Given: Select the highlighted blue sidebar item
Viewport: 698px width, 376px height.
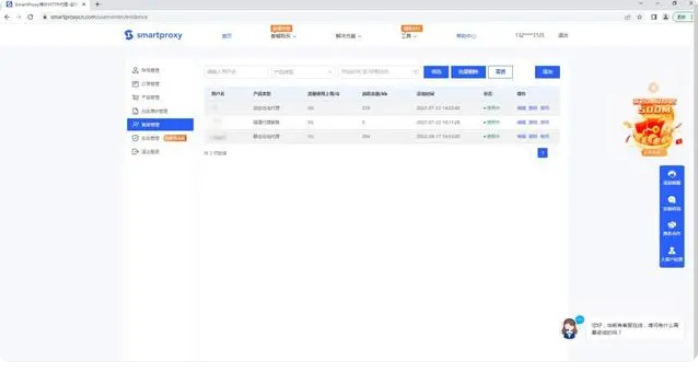Looking at the screenshot, I should [x=160, y=125].
